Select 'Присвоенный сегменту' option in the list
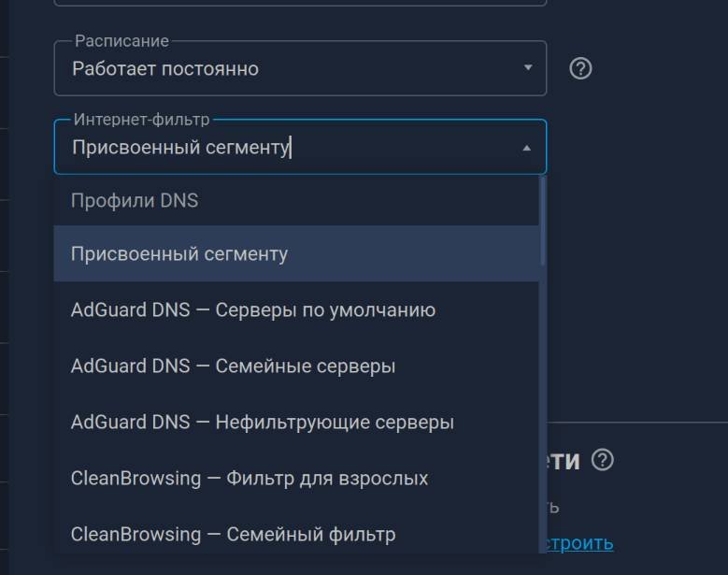The image size is (728, 575). (296, 254)
